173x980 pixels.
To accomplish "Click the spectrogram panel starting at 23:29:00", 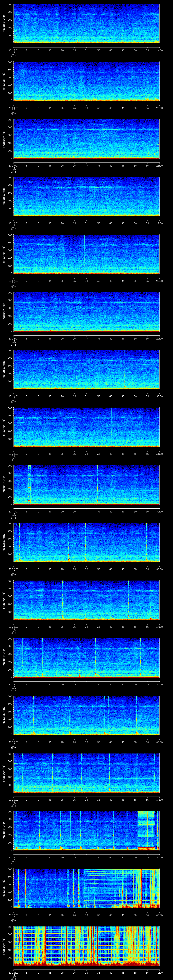I will (x=87, y=369).
